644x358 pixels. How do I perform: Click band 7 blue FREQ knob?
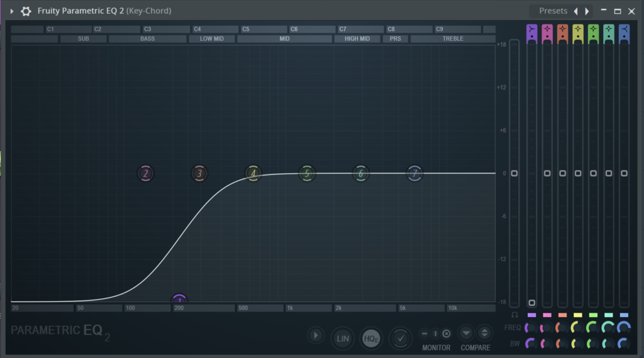coord(623,328)
